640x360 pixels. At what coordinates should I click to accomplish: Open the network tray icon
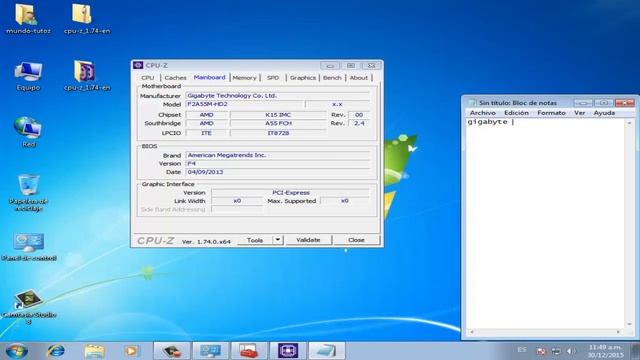(556, 351)
